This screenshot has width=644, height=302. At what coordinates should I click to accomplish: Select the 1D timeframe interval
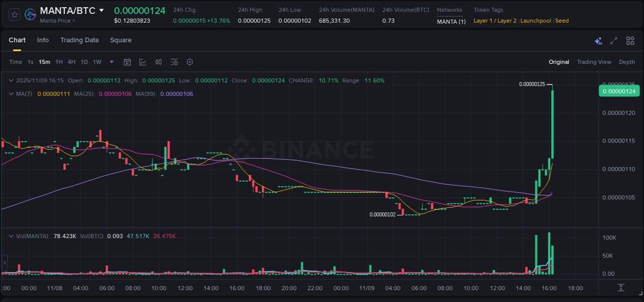pos(84,61)
